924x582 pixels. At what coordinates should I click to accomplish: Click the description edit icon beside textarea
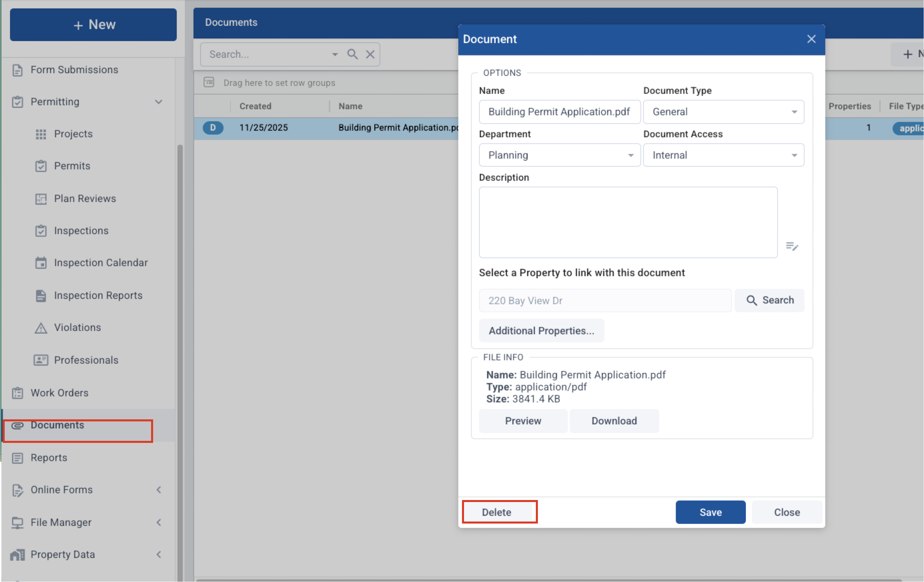pyautogui.click(x=792, y=246)
